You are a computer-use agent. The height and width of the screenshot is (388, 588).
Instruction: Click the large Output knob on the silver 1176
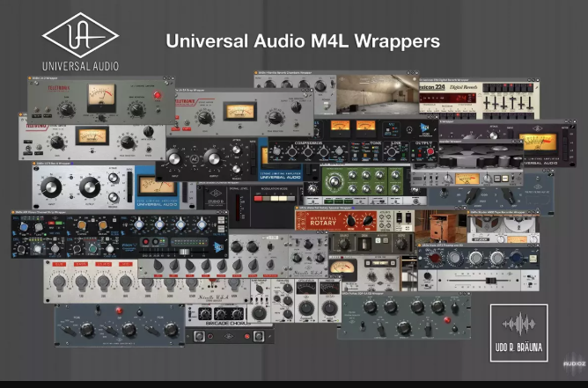(92, 187)
